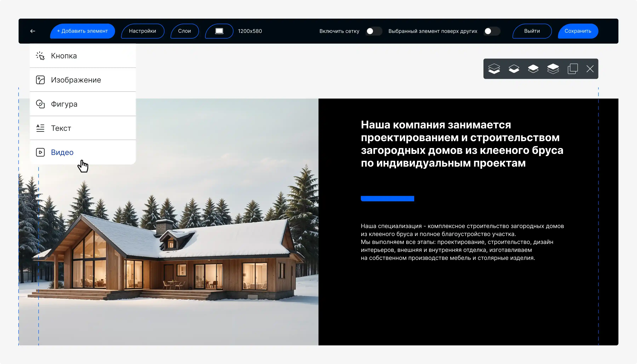Image resolution: width=637 pixels, height=364 pixels.
Task: Move element one layer down
Action: click(x=514, y=69)
